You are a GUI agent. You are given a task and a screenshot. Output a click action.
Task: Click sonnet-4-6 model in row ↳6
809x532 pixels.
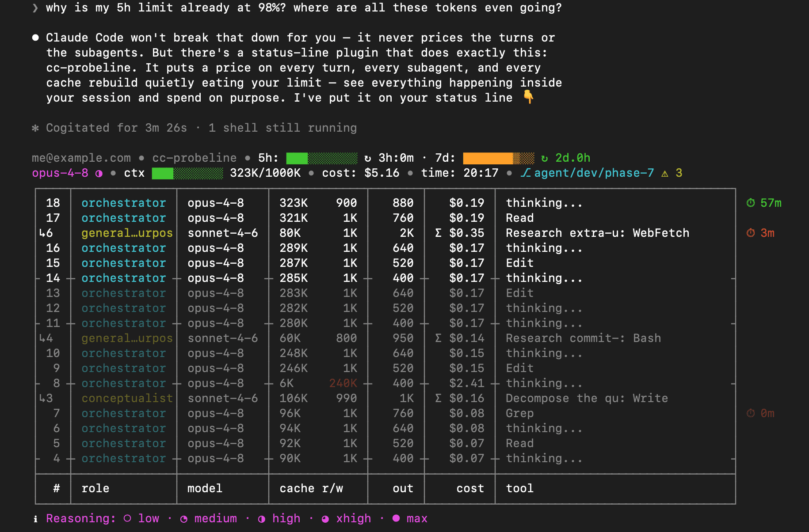(x=223, y=233)
